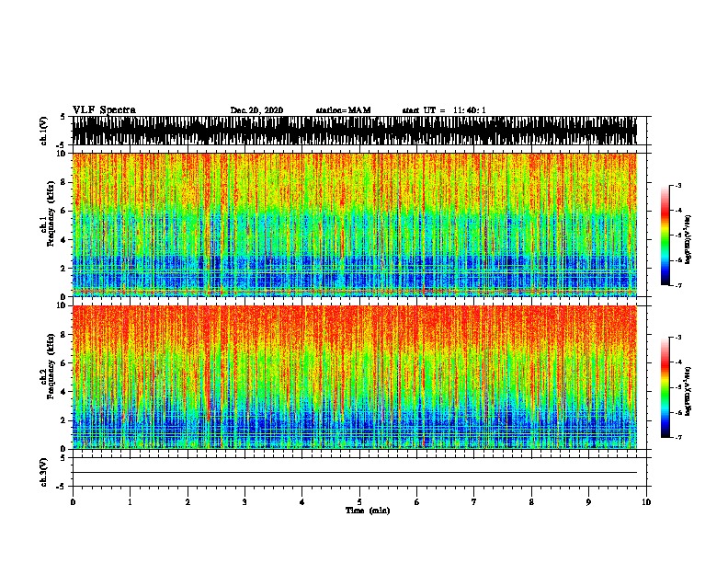Click the ch.1 spectrogram color bar
This screenshot has height=563, width=728.
coord(665,236)
